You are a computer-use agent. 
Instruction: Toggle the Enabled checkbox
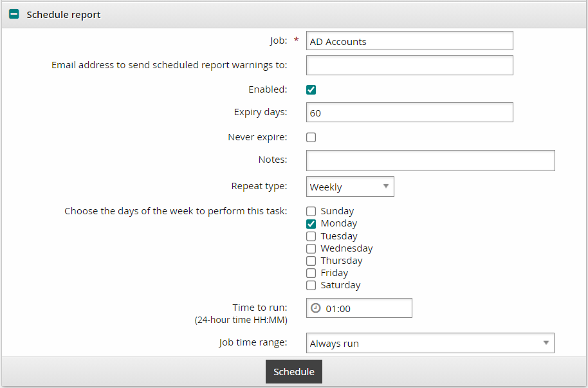(311, 90)
